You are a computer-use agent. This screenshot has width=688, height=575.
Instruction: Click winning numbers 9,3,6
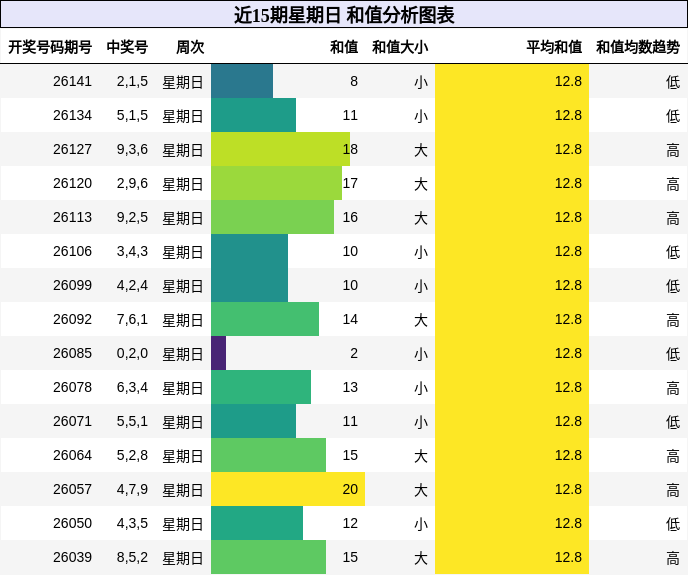[132, 149]
